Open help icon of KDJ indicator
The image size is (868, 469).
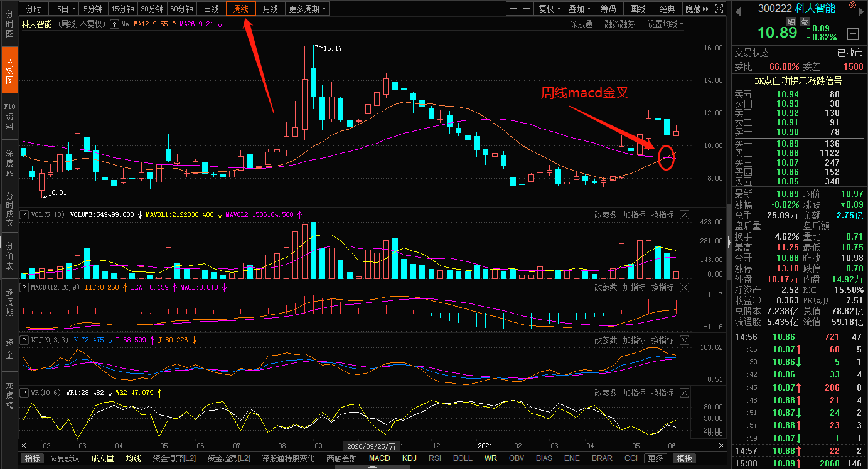[24, 340]
